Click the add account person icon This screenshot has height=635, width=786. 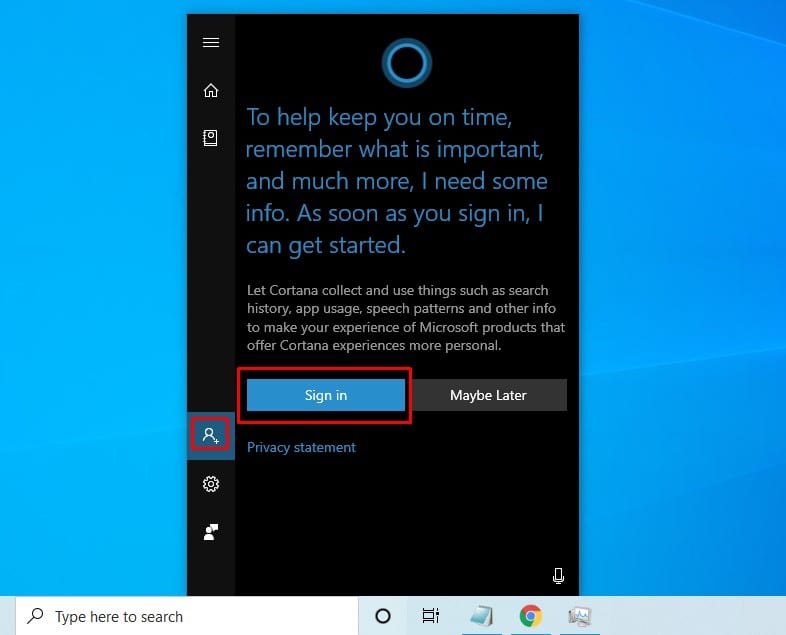(x=211, y=435)
